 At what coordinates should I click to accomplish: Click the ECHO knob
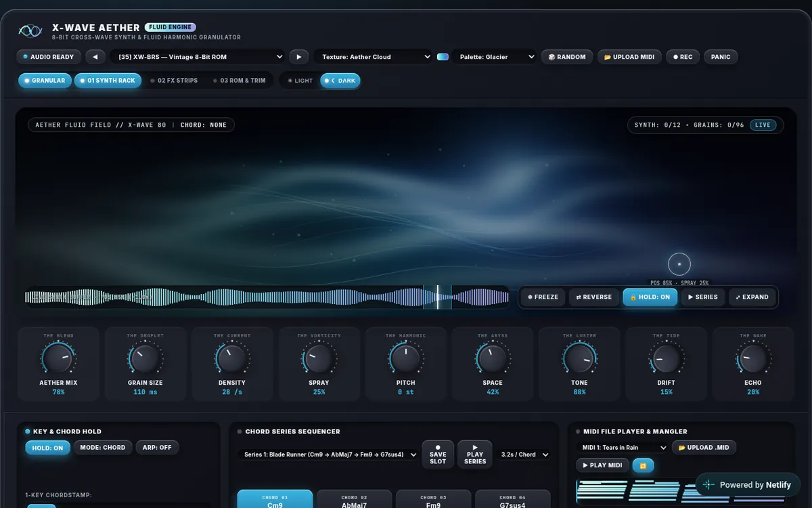[x=753, y=358]
